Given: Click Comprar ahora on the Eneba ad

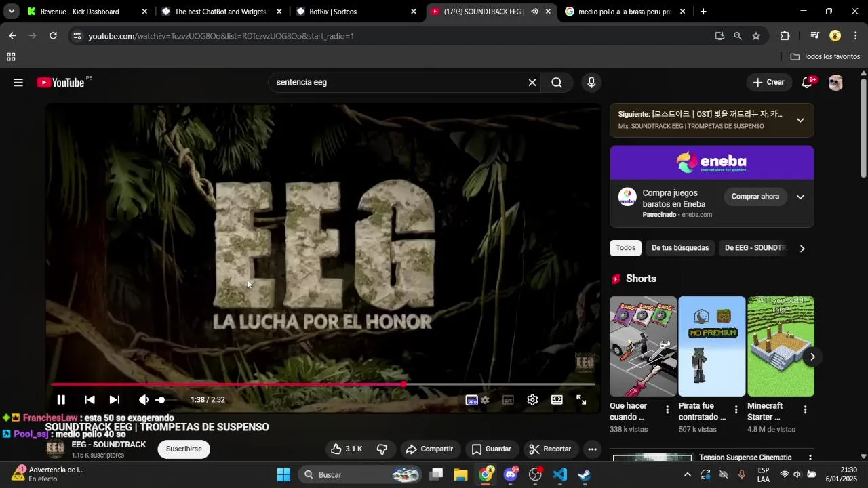Looking at the screenshot, I should tap(755, 197).
